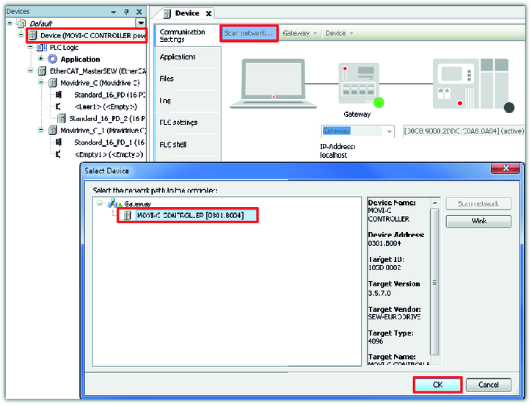
Task: Click the EtherCAT_MasterSEW node icon
Action: coord(32,71)
